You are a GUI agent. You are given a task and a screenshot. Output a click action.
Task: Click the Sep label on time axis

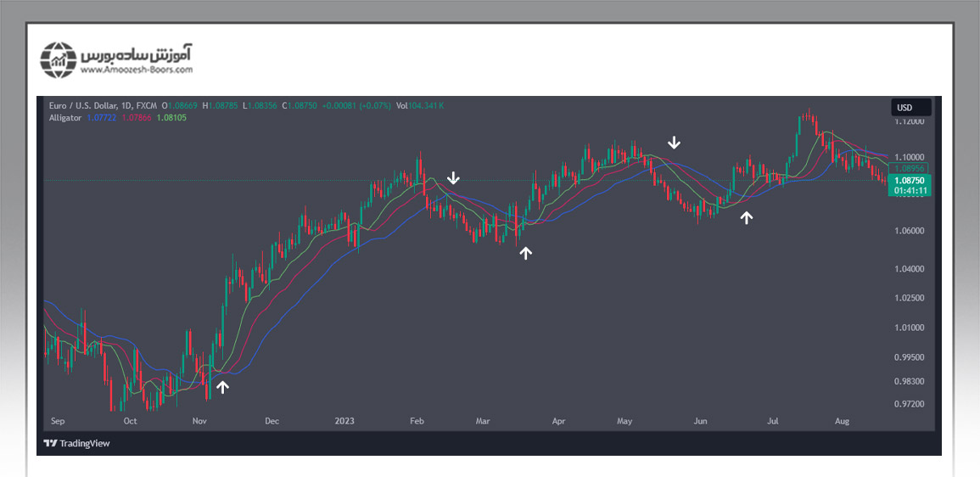click(58, 420)
